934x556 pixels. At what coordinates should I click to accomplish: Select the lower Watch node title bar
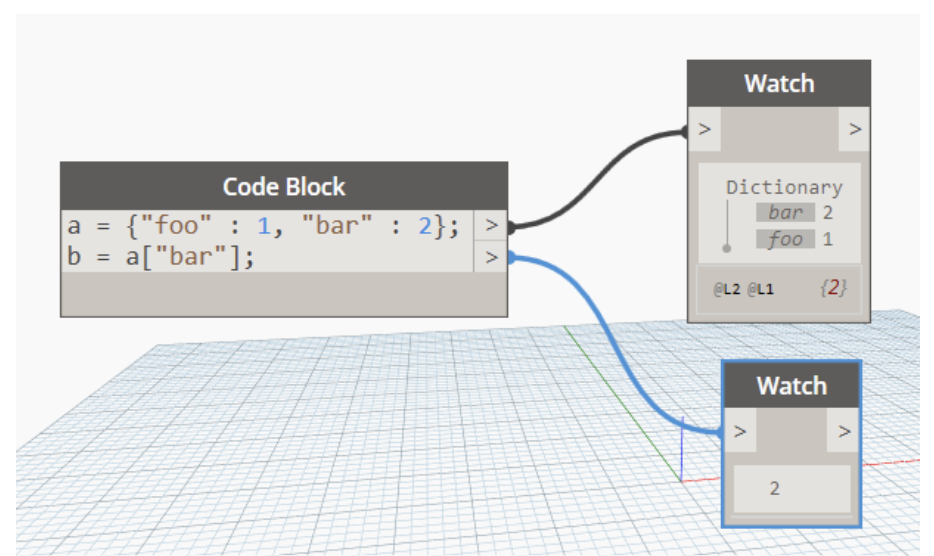[x=791, y=386]
